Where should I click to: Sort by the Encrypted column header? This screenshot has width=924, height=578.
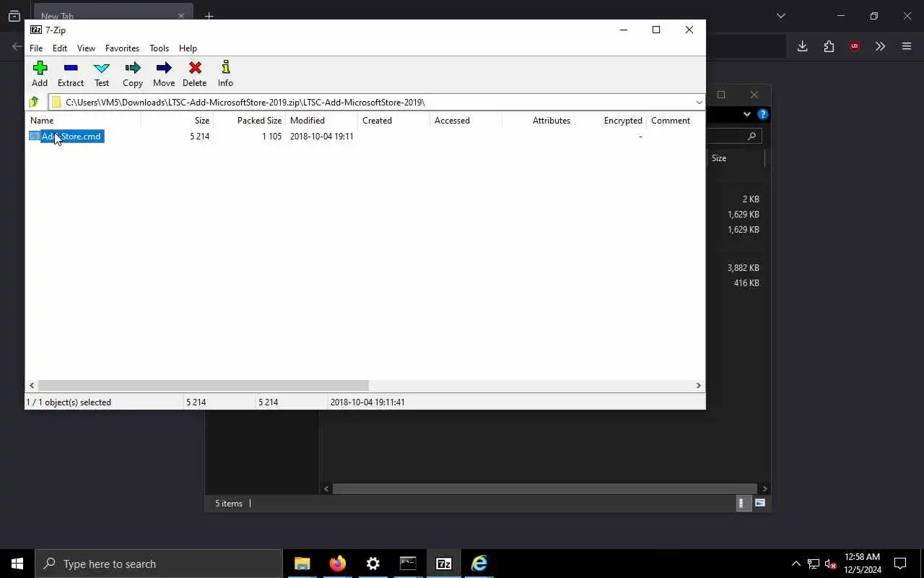point(610,121)
